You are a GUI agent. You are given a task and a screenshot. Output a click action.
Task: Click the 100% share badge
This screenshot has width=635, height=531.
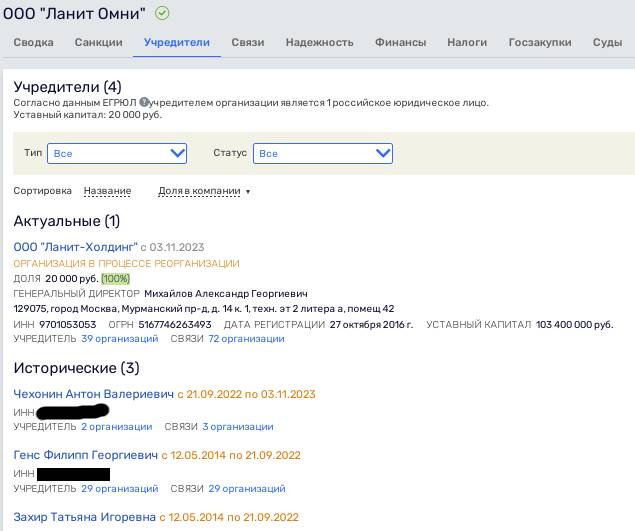[x=115, y=279]
